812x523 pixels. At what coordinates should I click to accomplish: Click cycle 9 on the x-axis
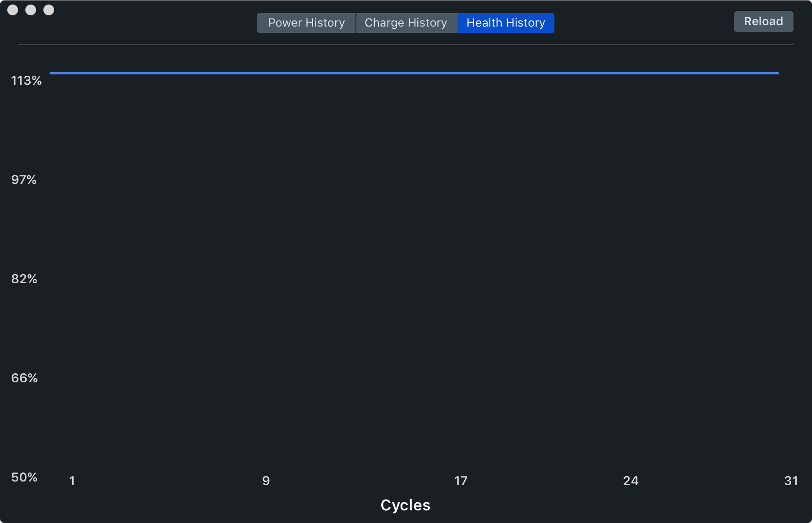pos(266,481)
